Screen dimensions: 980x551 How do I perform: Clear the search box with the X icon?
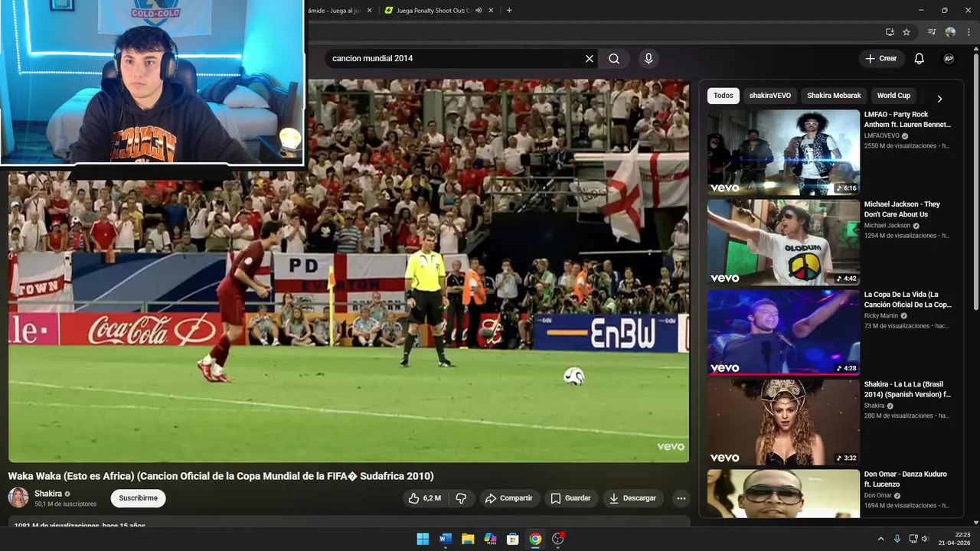click(x=590, y=59)
